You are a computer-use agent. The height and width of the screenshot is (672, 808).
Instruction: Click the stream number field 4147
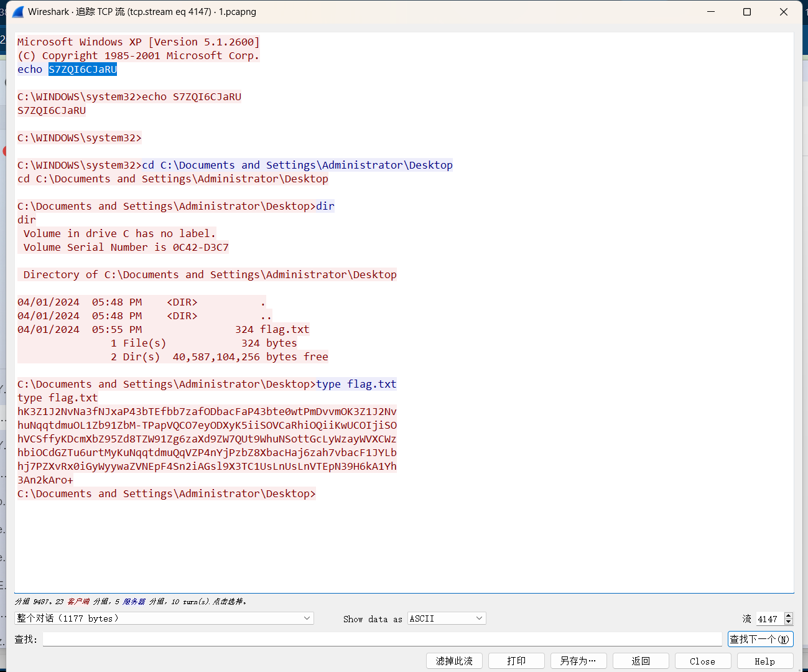770,618
